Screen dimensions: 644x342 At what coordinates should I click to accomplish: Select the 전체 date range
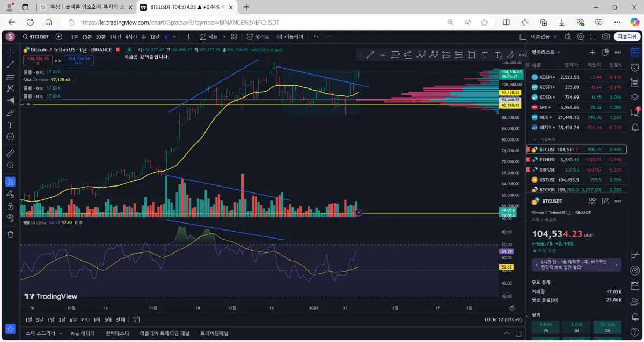click(120, 319)
